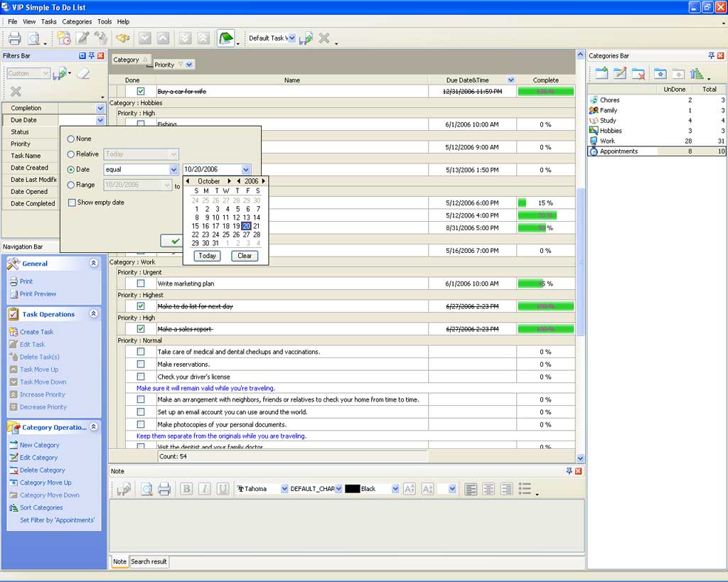This screenshot has height=582, width=728.
Task: Select the Range radio button
Action: click(x=71, y=185)
